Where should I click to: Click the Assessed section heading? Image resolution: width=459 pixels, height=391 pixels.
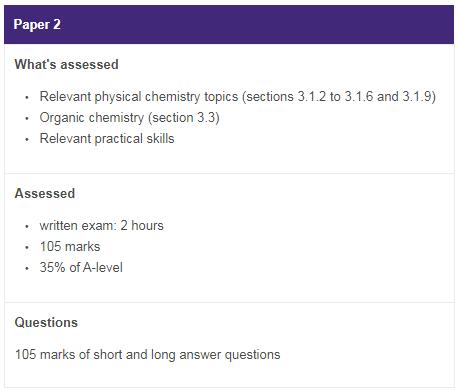tap(45, 193)
